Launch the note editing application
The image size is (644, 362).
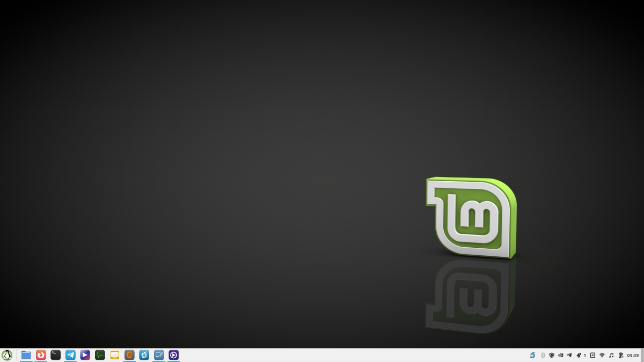pyautogui.click(x=159, y=354)
